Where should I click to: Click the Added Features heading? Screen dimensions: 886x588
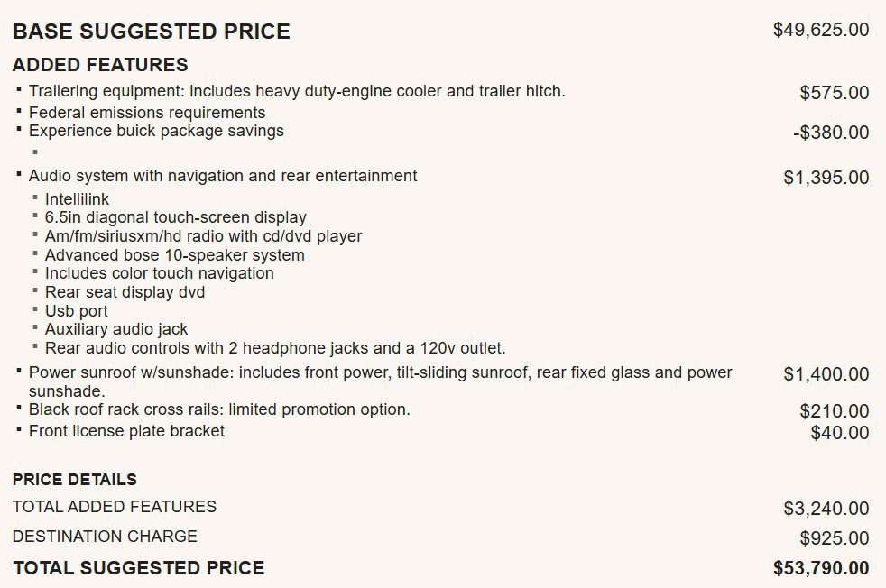click(x=100, y=64)
